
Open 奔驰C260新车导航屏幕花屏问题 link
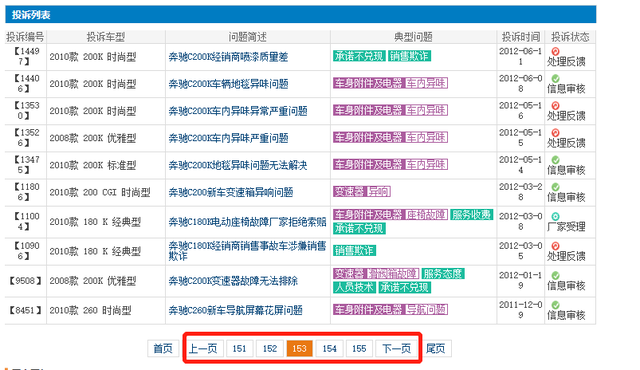(x=236, y=310)
